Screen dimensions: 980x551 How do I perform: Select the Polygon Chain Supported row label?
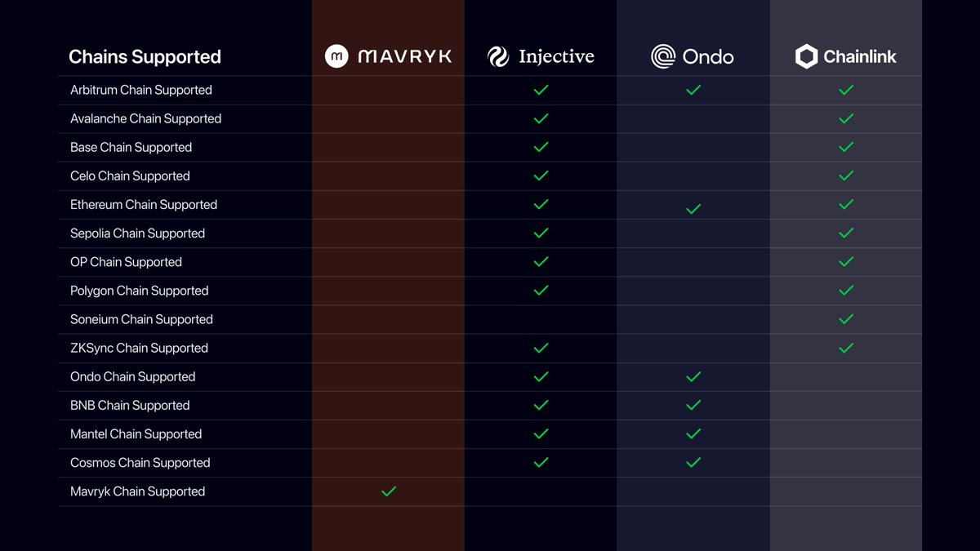click(x=140, y=291)
